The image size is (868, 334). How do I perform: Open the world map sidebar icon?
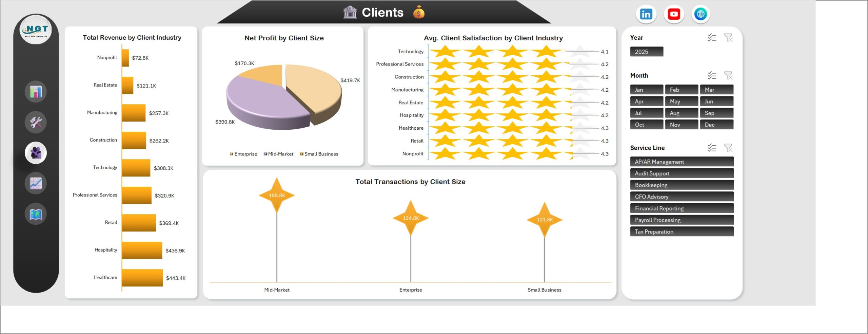36,214
